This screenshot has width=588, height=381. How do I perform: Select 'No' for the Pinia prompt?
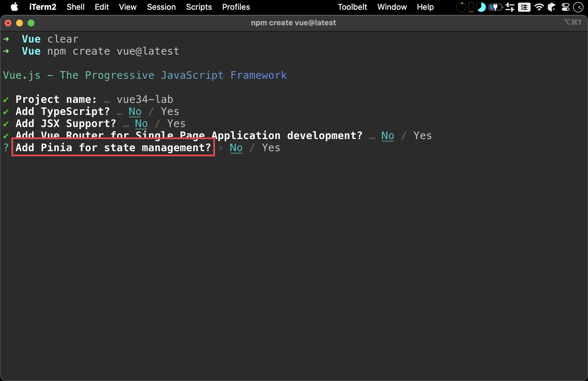(236, 148)
